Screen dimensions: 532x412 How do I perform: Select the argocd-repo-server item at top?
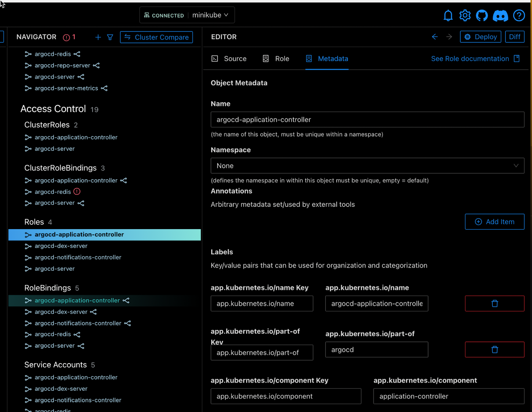point(62,66)
